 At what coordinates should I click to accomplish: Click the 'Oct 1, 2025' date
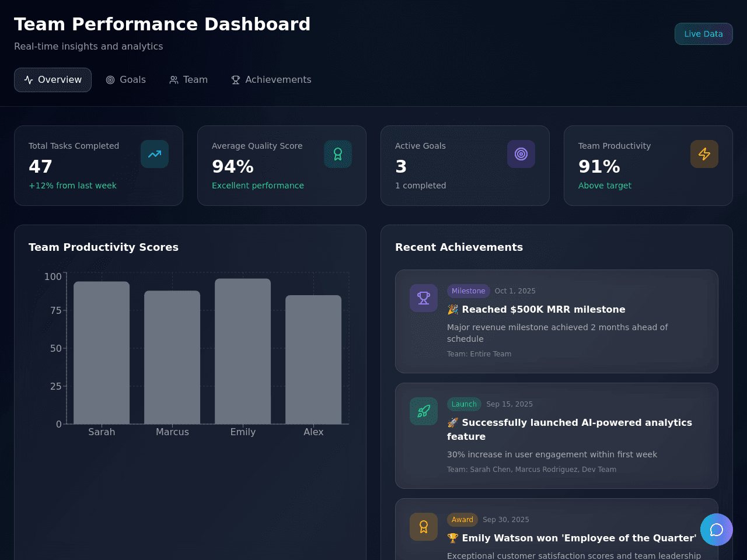point(515,291)
